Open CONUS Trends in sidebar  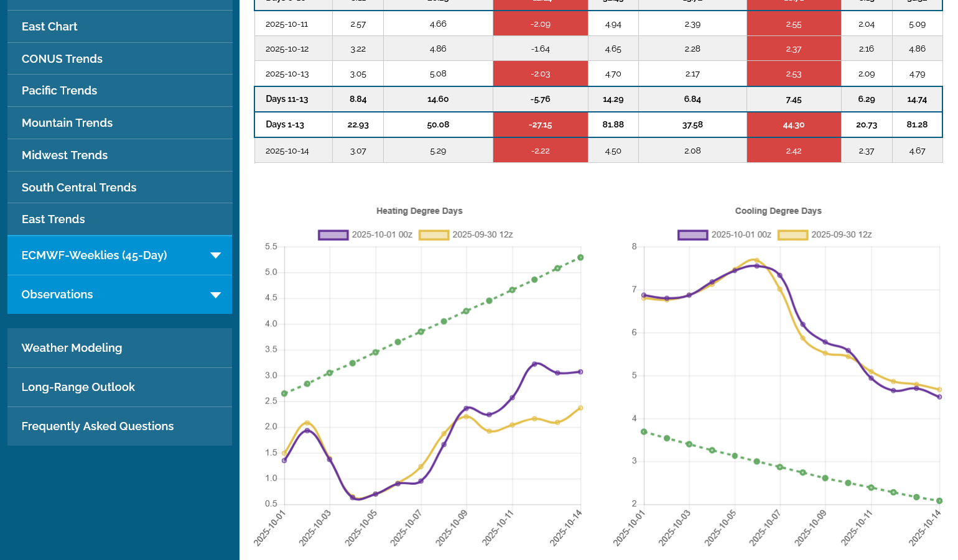pyautogui.click(x=62, y=59)
